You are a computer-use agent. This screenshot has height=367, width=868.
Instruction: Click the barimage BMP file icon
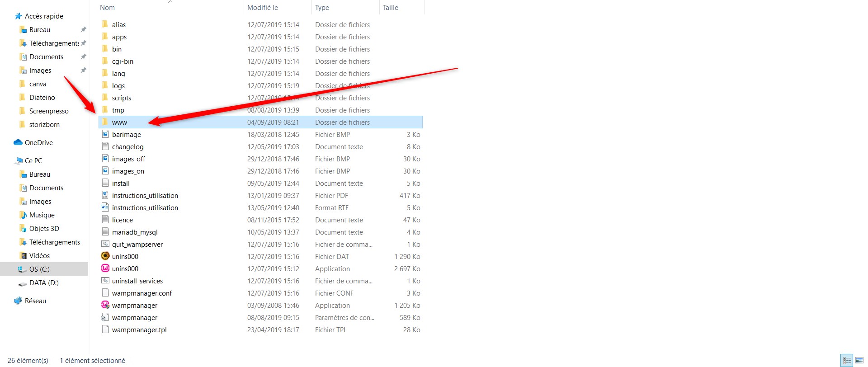[x=105, y=134]
